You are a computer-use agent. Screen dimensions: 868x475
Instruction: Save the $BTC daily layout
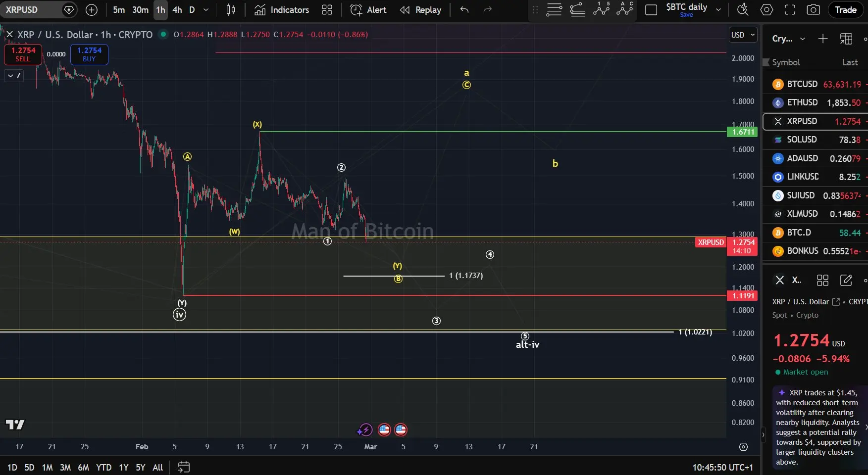click(x=686, y=15)
